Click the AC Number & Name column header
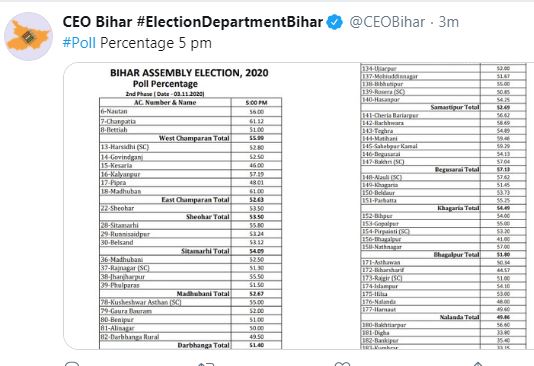This screenshot has width=534, height=366. (x=165, y=102)
